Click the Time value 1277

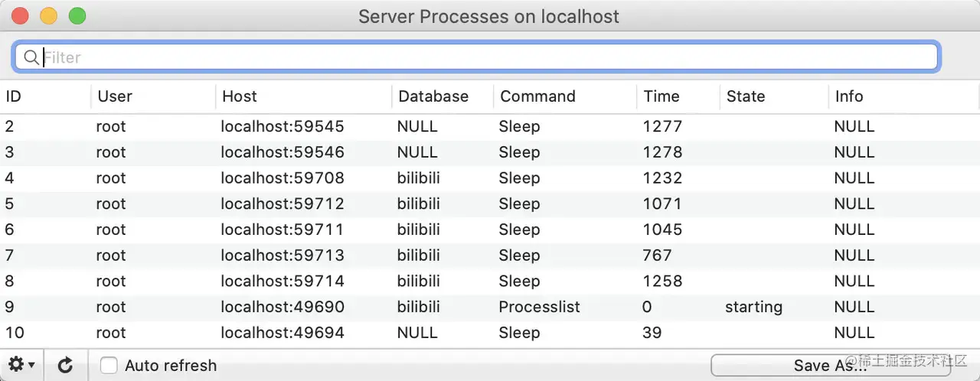pos(662,126)
